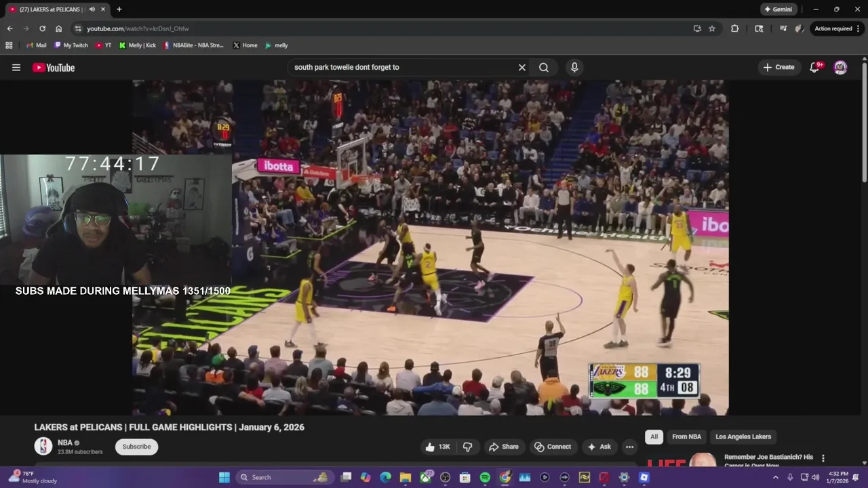Screen dimensions: 868x488
Task: Open Remember Joe Bastianich video thumbnail
Action: click(682, 460)
